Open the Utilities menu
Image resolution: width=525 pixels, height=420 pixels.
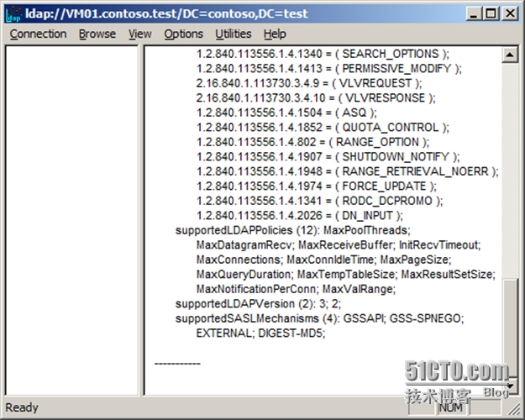pyautogui.click(x=234, y=34)
